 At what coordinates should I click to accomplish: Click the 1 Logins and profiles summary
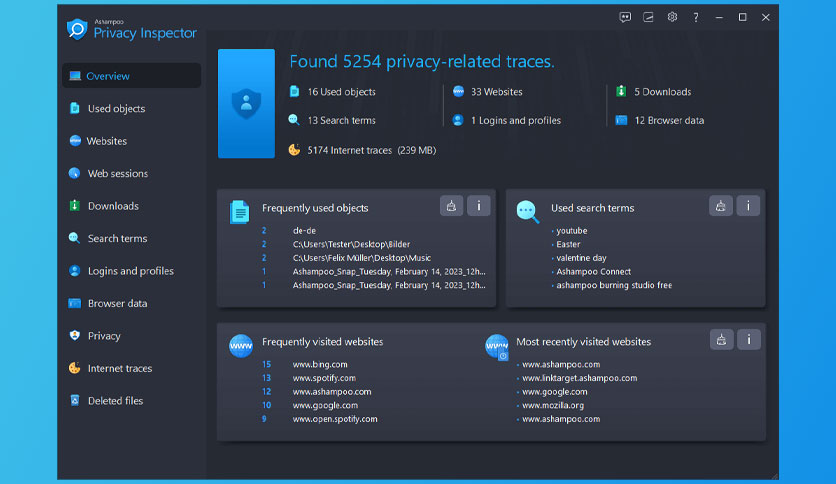[507, 120]
